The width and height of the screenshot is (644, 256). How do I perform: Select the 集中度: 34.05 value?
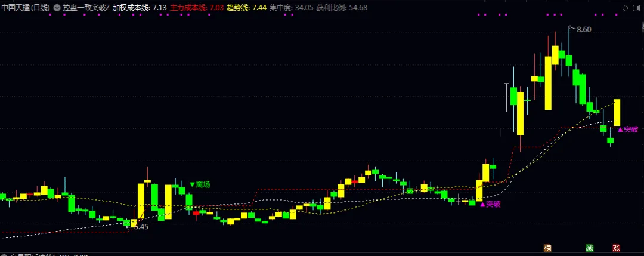pyautogui.click(x=292, y=7)
